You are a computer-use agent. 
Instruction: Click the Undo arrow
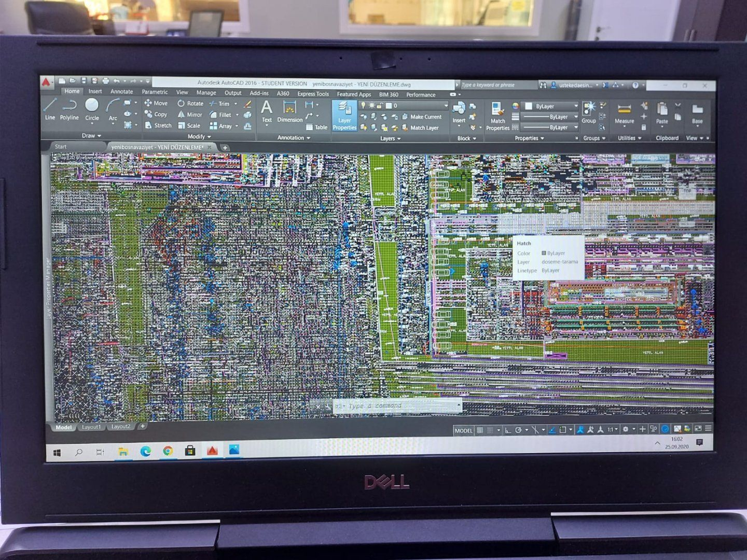point(117,81)
